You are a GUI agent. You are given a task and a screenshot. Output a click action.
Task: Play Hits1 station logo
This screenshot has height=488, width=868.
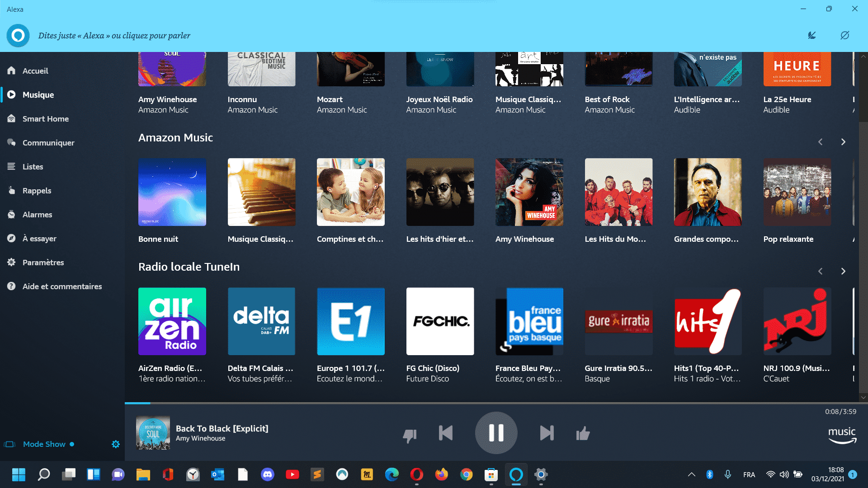[708, 321]
